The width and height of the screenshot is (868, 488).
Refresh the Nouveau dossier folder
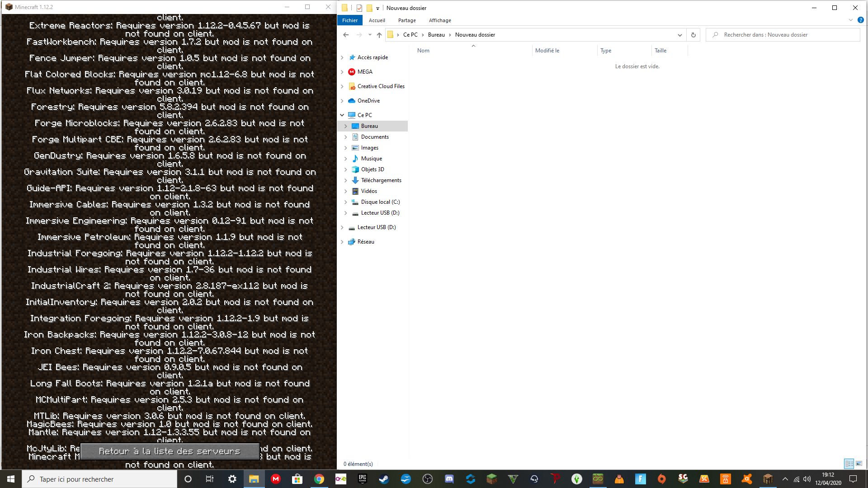tap(693, 35)
